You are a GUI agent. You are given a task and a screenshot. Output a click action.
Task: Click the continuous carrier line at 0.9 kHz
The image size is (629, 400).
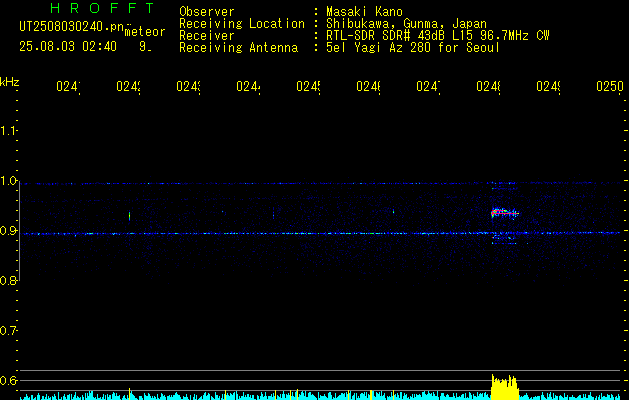click(320, 233)
